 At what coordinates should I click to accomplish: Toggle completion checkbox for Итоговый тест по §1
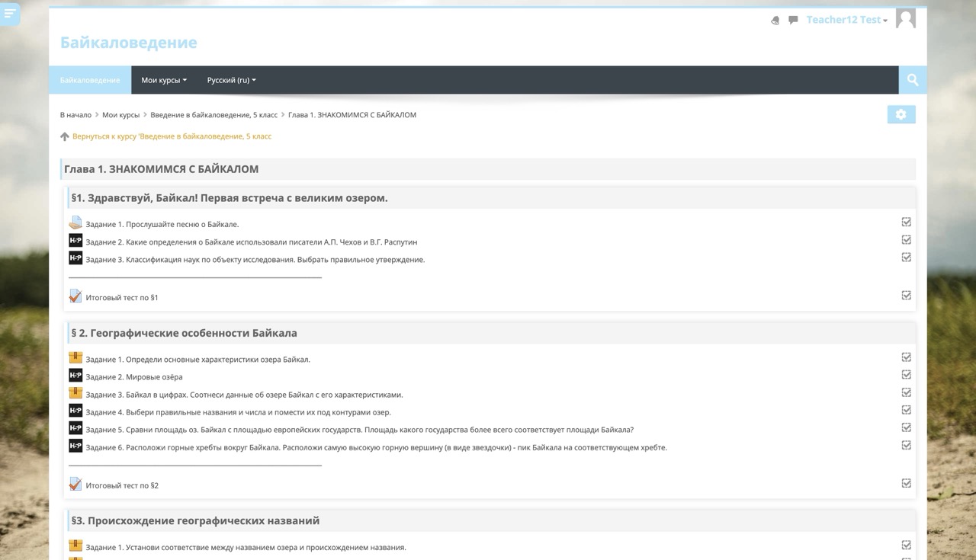[906, 296]
